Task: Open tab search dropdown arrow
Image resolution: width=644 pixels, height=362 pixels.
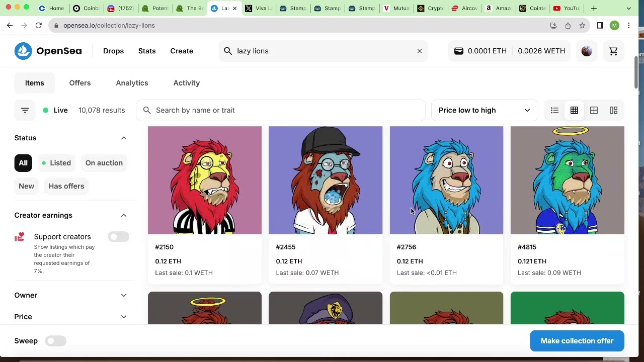Action: coord(628,8)
